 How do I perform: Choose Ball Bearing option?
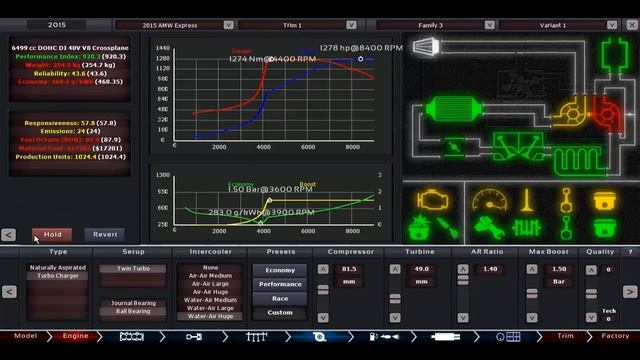(x=133, y=311)
